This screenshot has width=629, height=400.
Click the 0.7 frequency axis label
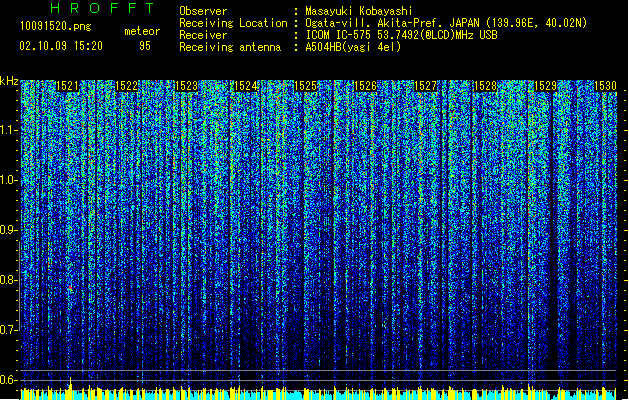tap(8, 330)
